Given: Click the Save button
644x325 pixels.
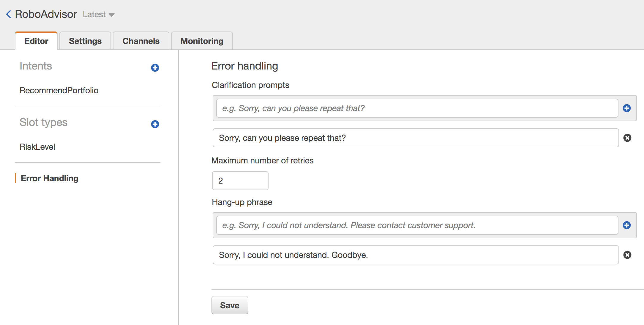Looking at the screenshot, I should click(x=230, y=305).
